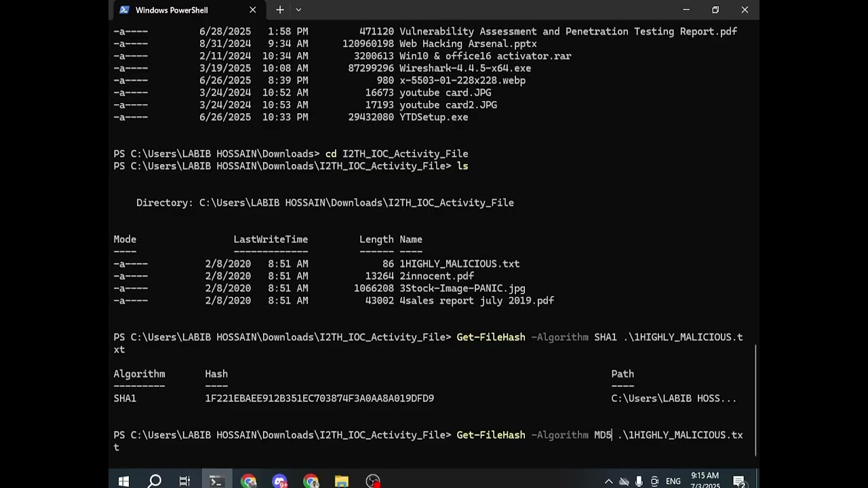Open File Explorer from the taskbar
Screen dimensions: 868x488
click(341, 481)
